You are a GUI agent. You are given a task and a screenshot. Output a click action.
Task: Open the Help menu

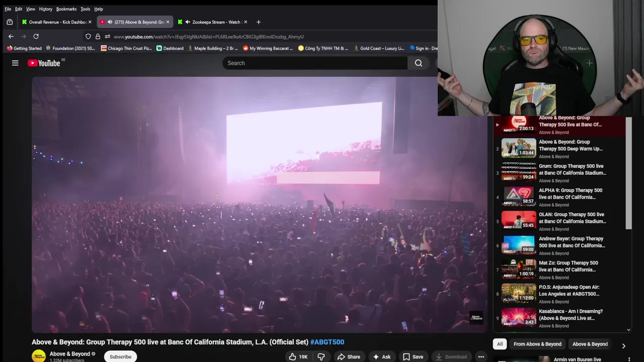(x=99, y=9)
